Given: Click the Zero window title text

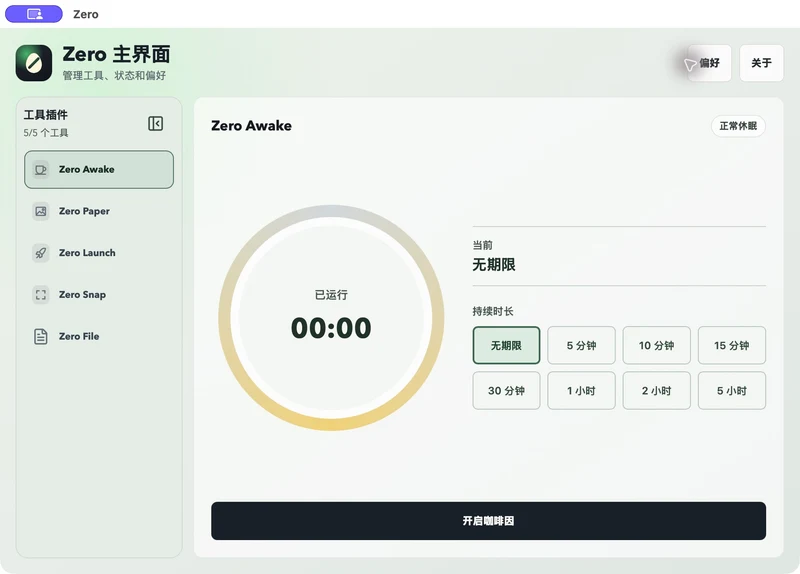Looking at the screenshot, I should [x=86, y=14].
